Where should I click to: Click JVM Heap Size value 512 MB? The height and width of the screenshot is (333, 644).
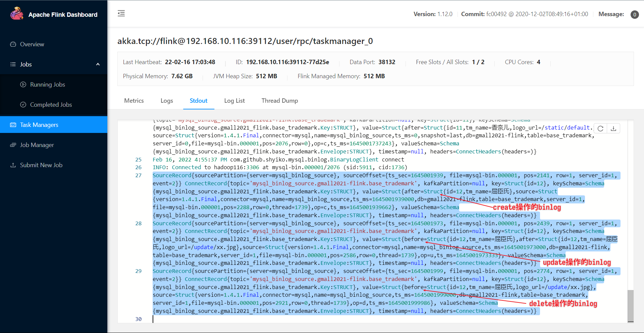point(266,76)
